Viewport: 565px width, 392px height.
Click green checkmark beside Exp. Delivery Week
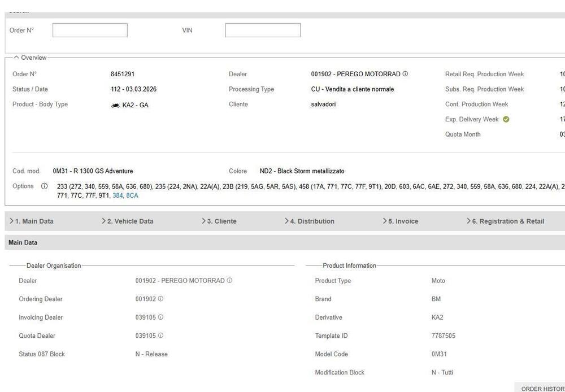coord(506,119)
